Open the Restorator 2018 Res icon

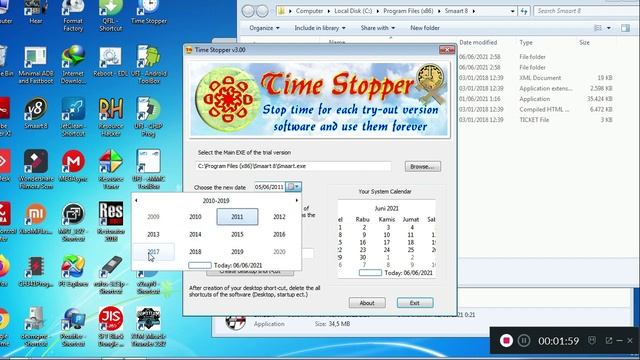point(111,221)
